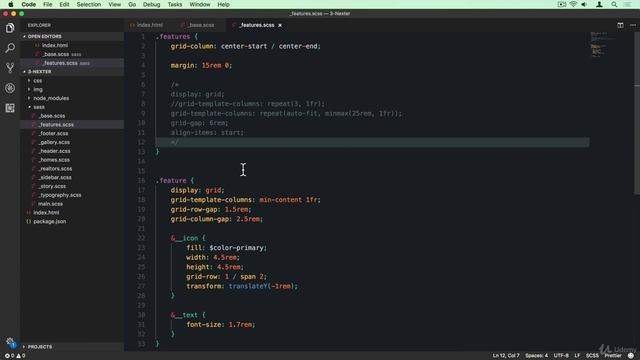Click the code minimap preview
Image resolution: width=640 pixels, height=360 pixels.
[x=604, y=45]
